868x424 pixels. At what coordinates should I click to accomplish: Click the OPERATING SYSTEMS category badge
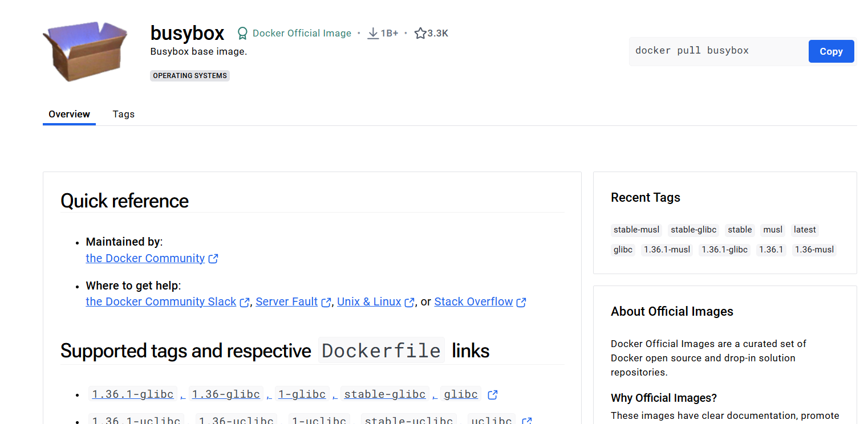point(189,75)
